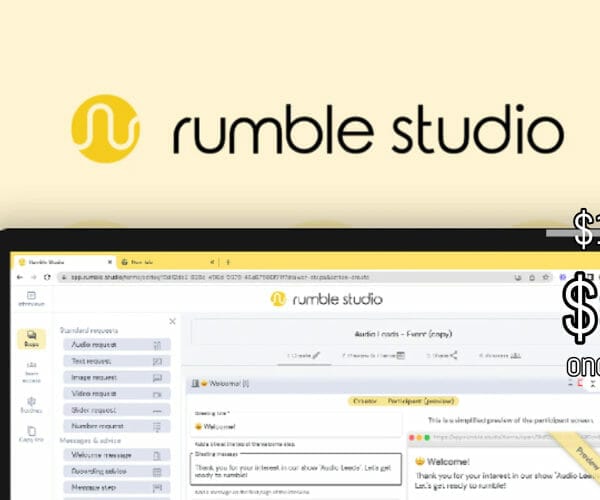Open the Team access sidebar icon
600x500 pixels.
pos(31,374)
